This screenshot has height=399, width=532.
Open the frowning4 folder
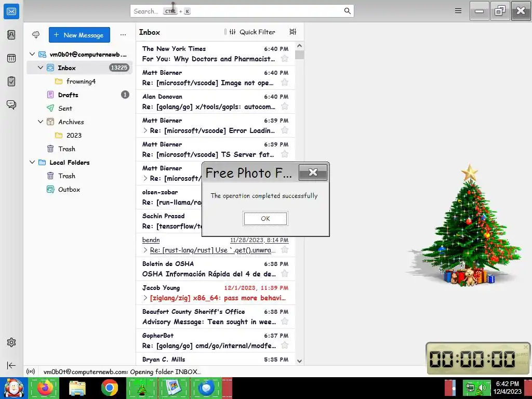(x=79, y=81)
